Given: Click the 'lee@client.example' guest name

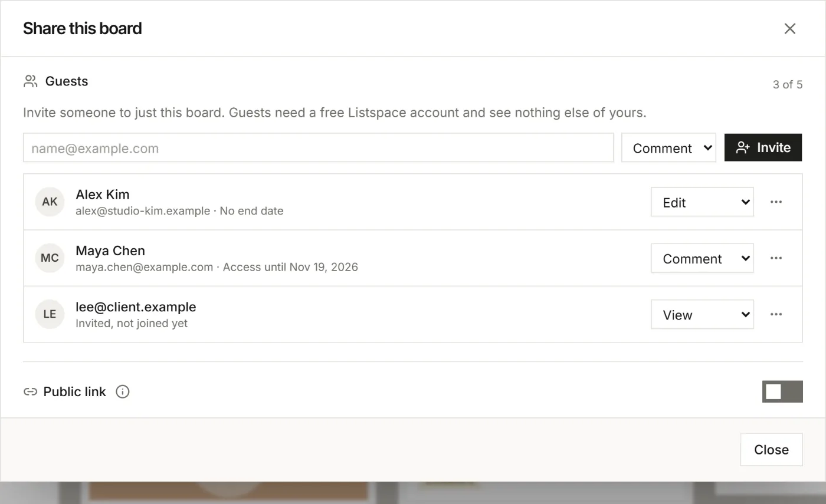Looking at the screenshot, I should 136,307.
